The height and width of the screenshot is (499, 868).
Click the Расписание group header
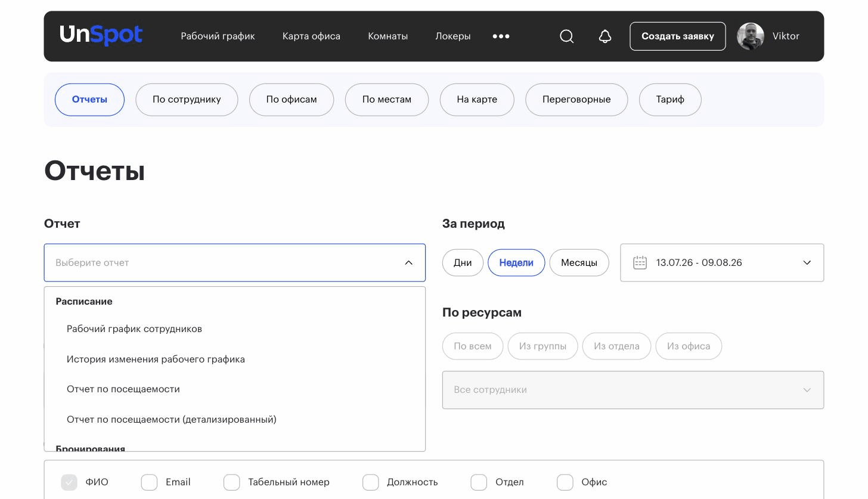pyautogui.click(x=84, y=302)
